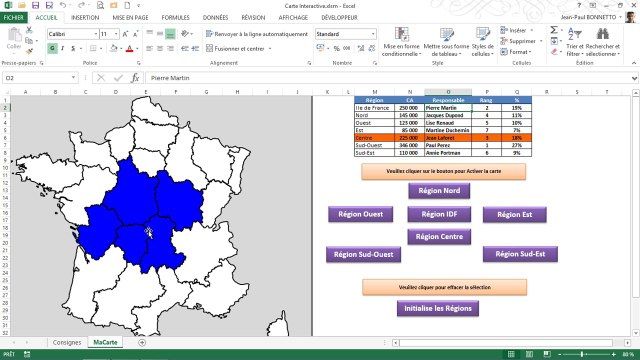Switch to the FORMULES tab
Screen dimensions: 640x360
(x=176, y=18)
